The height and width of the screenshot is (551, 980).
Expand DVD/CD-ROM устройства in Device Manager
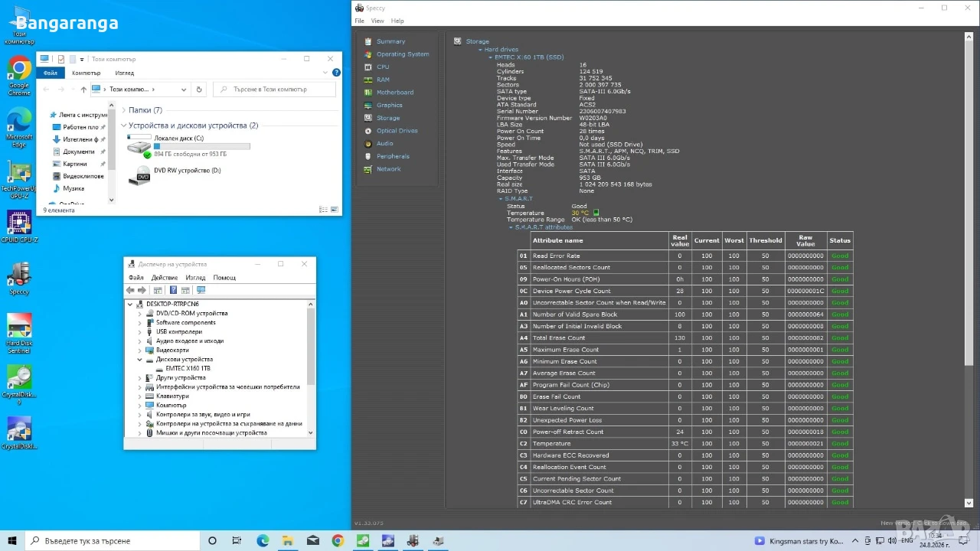pyautogui.click(x=140, y=313)
